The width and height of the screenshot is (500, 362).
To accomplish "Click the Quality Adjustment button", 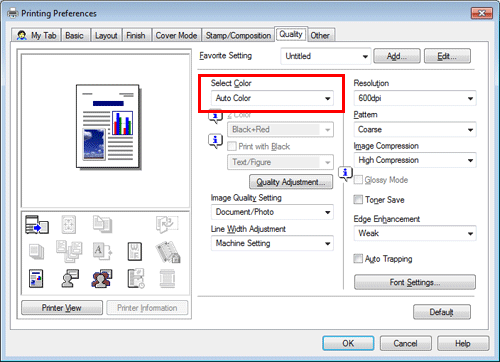I will 291,182.
